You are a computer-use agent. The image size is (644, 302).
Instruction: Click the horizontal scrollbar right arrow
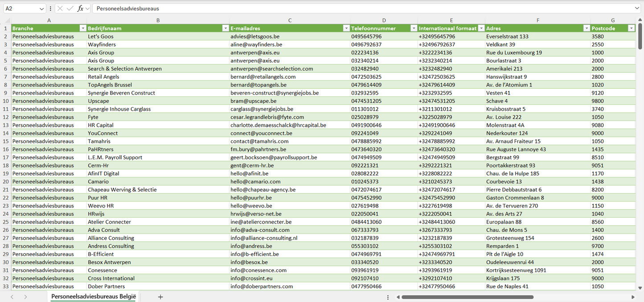click(633, 297)
